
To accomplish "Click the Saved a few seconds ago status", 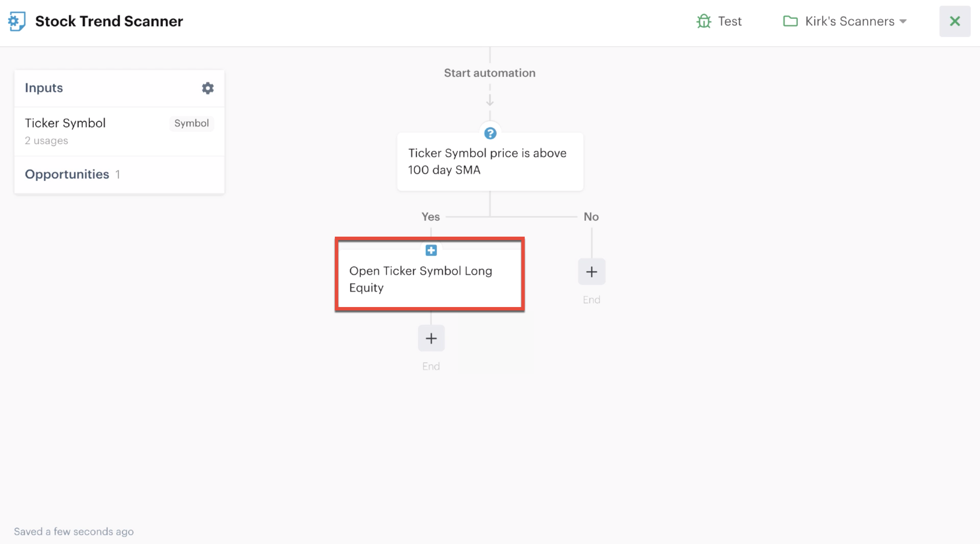I will click(x=73, y=531).
